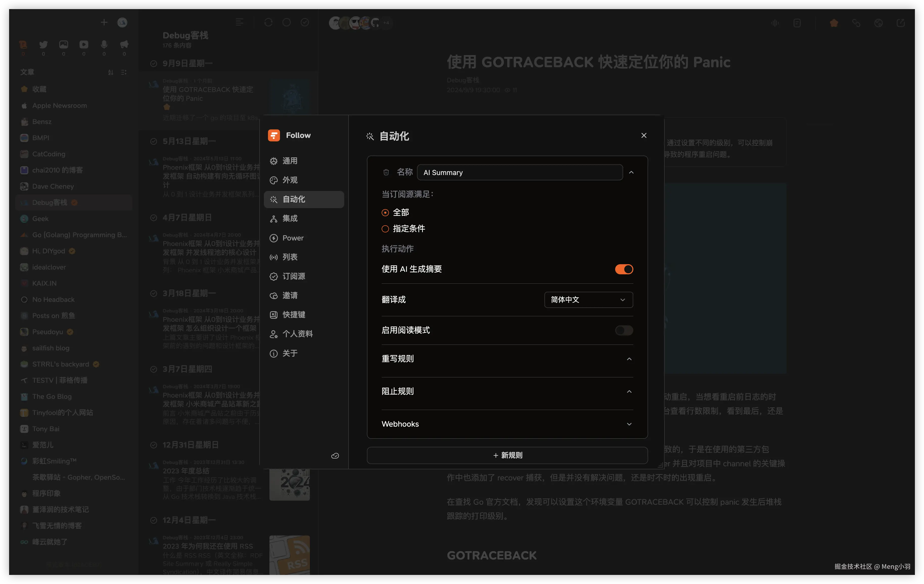Enable the 启用阅读模式 switch
924x584 pixels.
coord(624,331)
